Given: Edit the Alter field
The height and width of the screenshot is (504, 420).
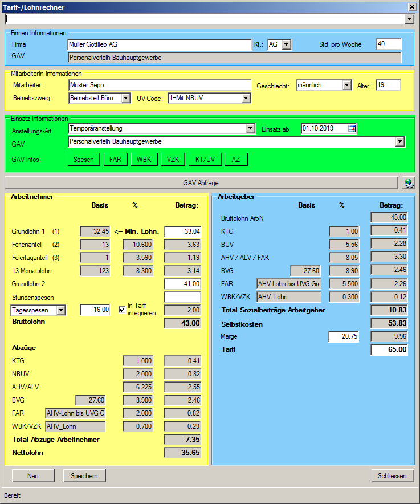Looking at the screenshot, I should [x=388, y=85].
